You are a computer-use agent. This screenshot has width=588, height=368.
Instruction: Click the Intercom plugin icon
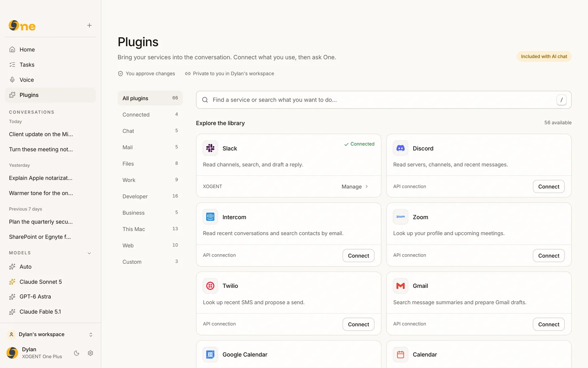click(210, 217)
